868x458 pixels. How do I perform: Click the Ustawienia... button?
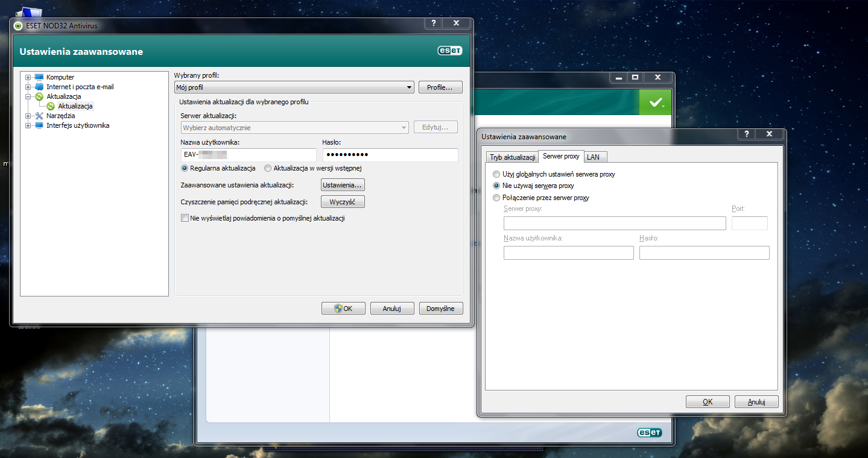(343, 184)
